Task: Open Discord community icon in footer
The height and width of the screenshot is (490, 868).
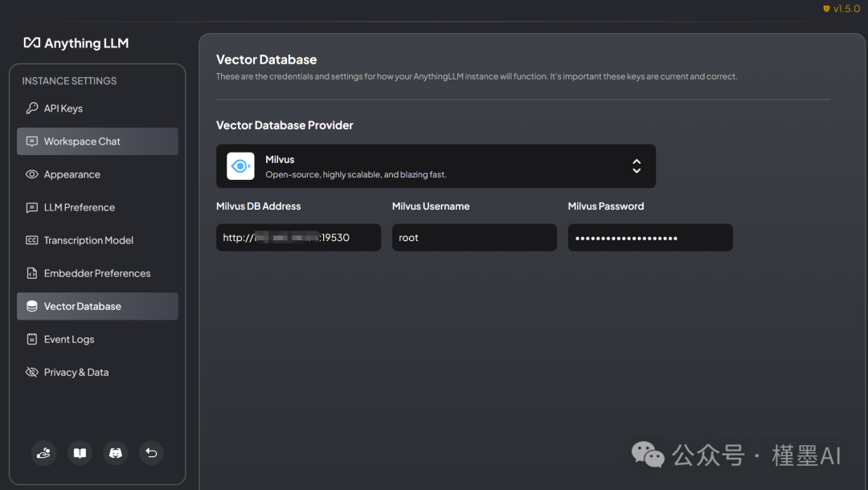Action: pos(115,454)
